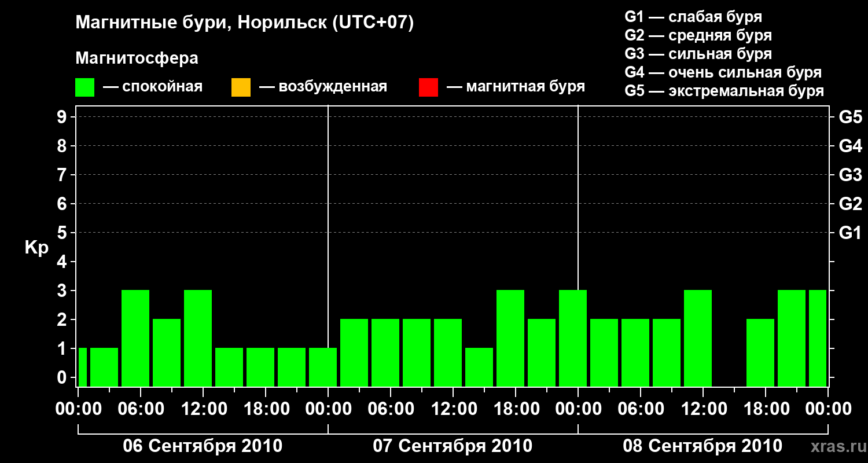Click the green 'спокойная' legend swatch
The height and width of the screenshot is (463, 868).
tap(85, 87)
